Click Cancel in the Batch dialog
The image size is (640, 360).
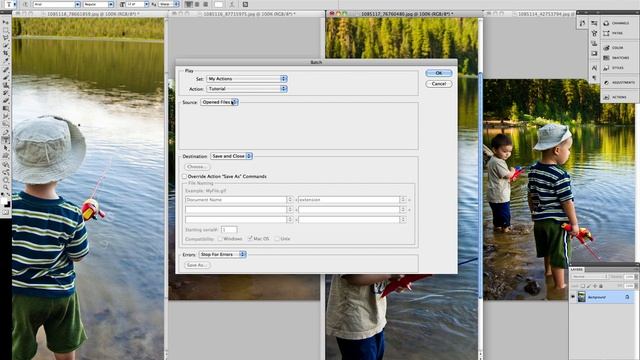coord(439,84)
